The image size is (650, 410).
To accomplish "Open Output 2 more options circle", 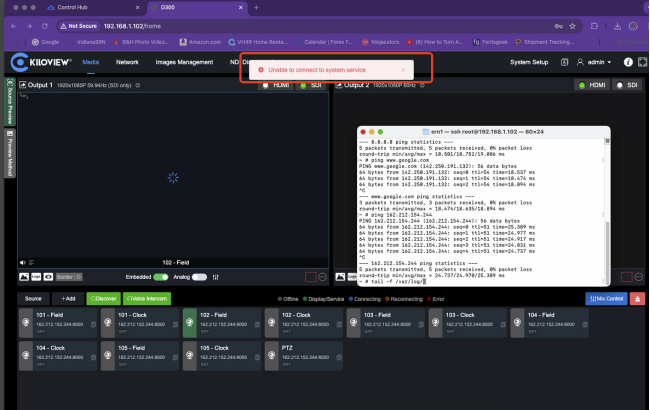I will pyautogui.click(x=639, y=277).
